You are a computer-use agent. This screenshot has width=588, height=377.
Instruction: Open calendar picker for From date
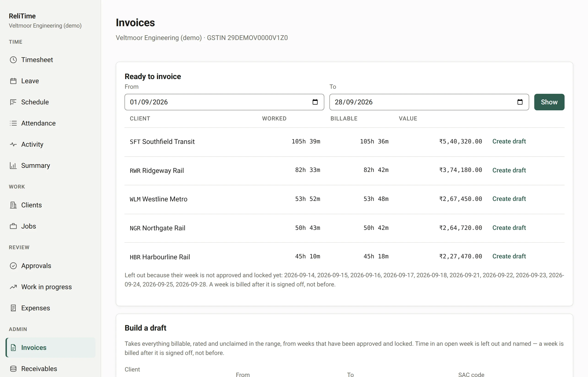tap(315, 102)
